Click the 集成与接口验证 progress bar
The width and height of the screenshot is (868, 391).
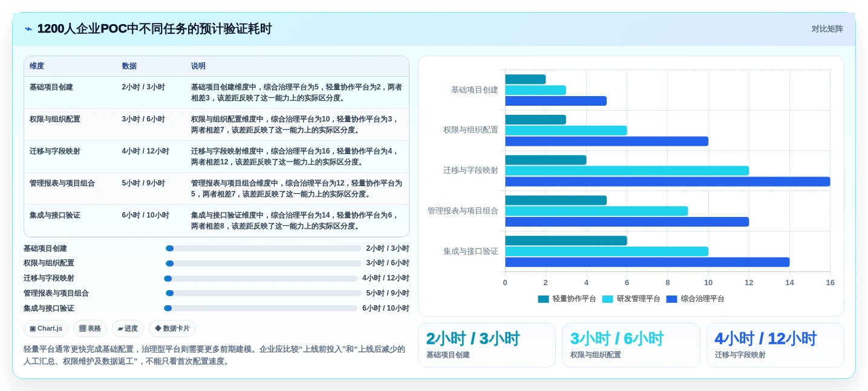261,308
